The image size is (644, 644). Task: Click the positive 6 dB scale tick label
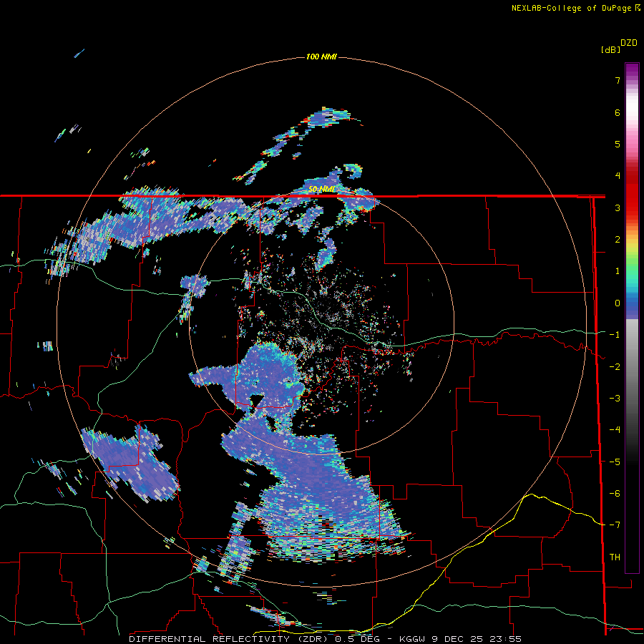click(618, 112)
